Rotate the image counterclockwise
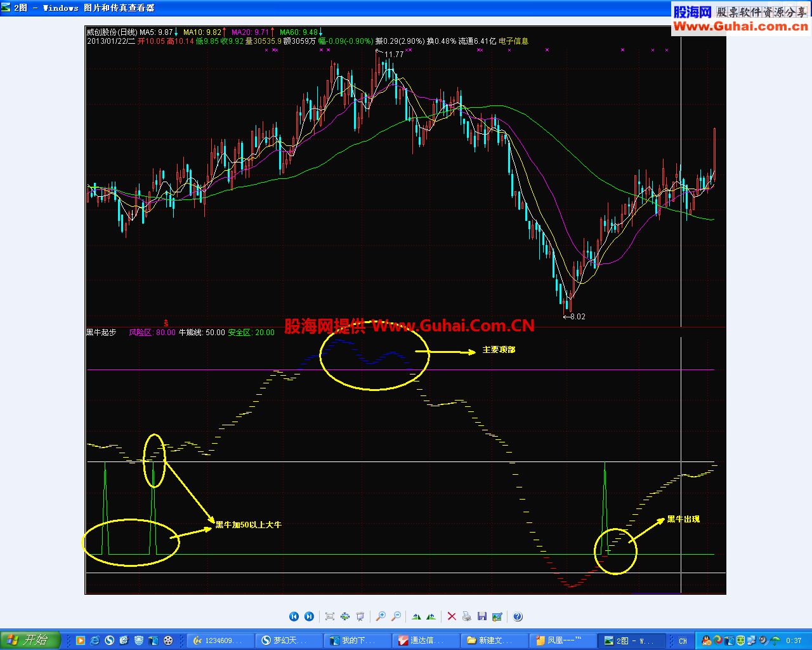This screenshot has height=650, width=812. [x=431, y=616]
